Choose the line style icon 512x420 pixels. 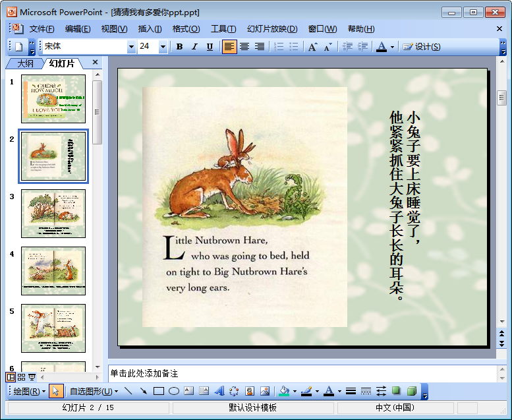(x=351, y=391)
